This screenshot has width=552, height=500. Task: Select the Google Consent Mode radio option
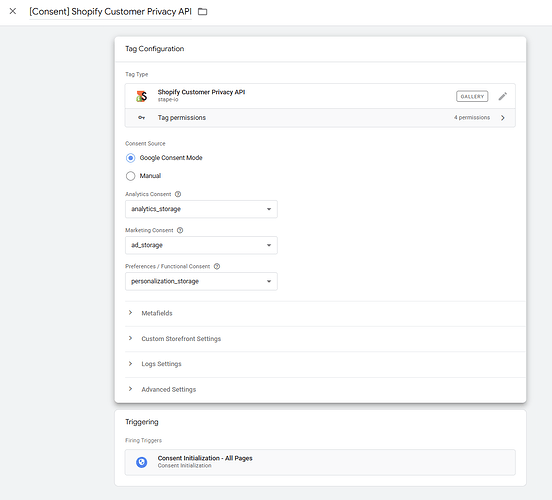[x=131, y=158]
